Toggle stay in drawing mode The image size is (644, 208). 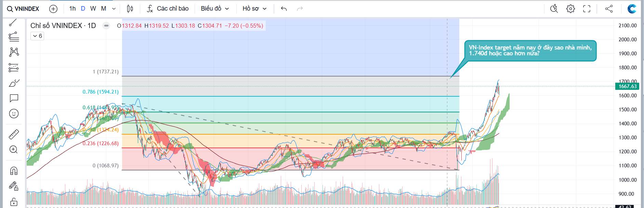14,186
